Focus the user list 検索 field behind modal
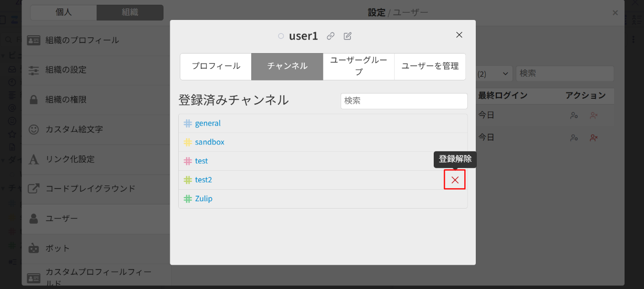644x289 pixels. pos(565,74)
